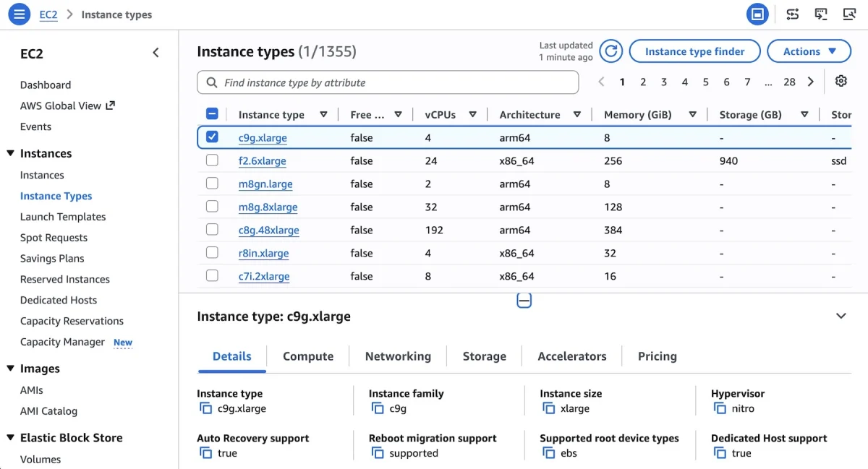Switch to the Details tab

[x=232, y=356]
